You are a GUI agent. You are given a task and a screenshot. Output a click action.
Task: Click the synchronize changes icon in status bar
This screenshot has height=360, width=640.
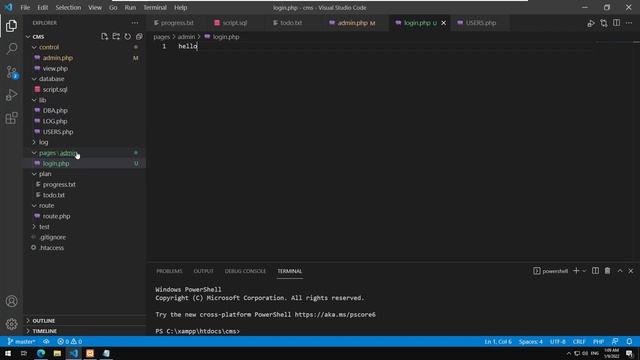point(46,342)
